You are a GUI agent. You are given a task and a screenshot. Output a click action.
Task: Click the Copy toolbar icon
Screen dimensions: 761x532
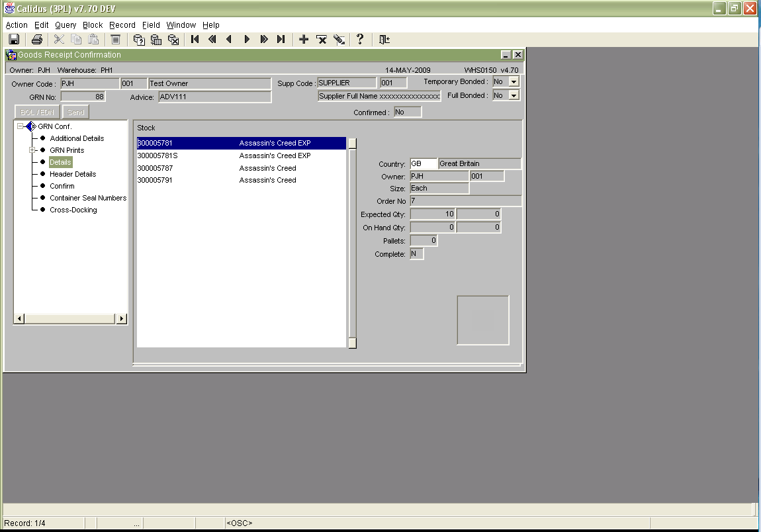coord(76,39)
